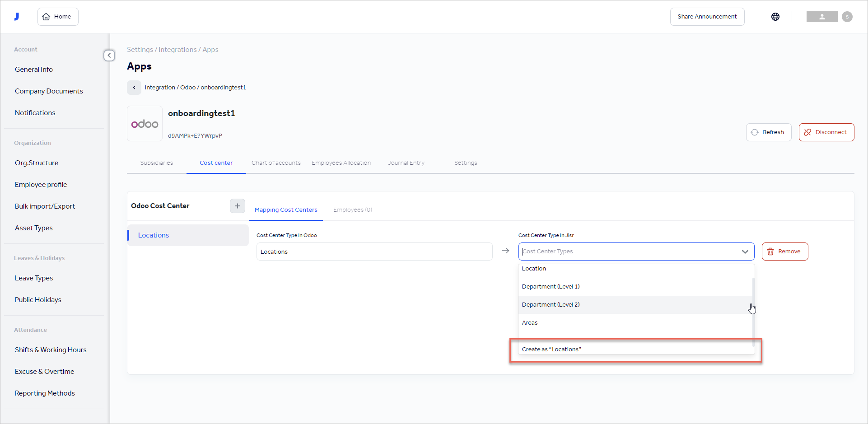Viewport: 868px width, 424px height.
Task: Click the back chevron beside Integration breadcrumb
Action: point(134,87)
